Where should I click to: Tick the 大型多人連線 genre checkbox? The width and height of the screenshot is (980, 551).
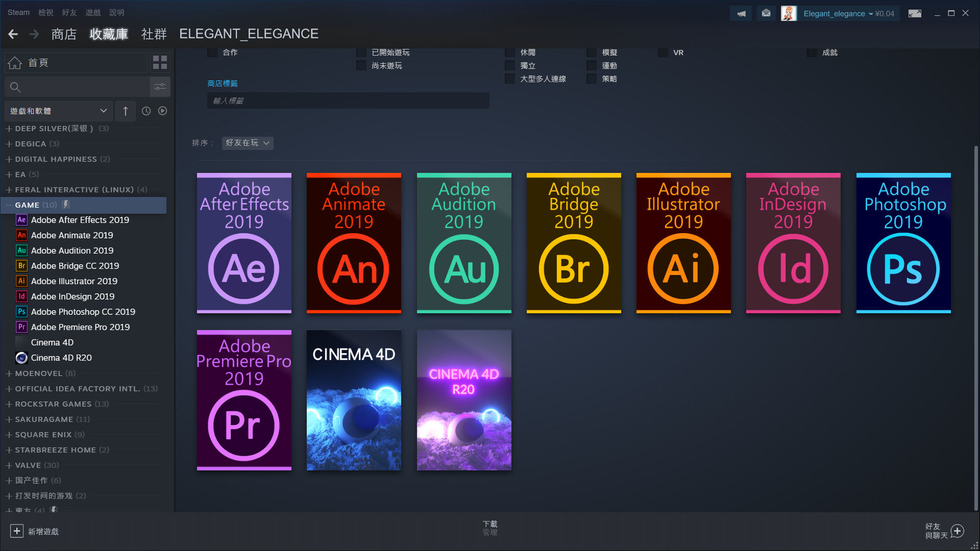(509, 79)
